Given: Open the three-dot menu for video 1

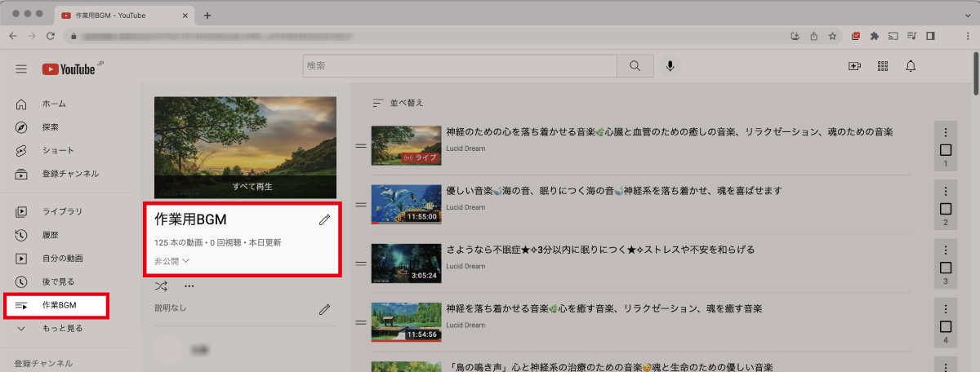Looking at the screenshot, I should pos(946,133).
